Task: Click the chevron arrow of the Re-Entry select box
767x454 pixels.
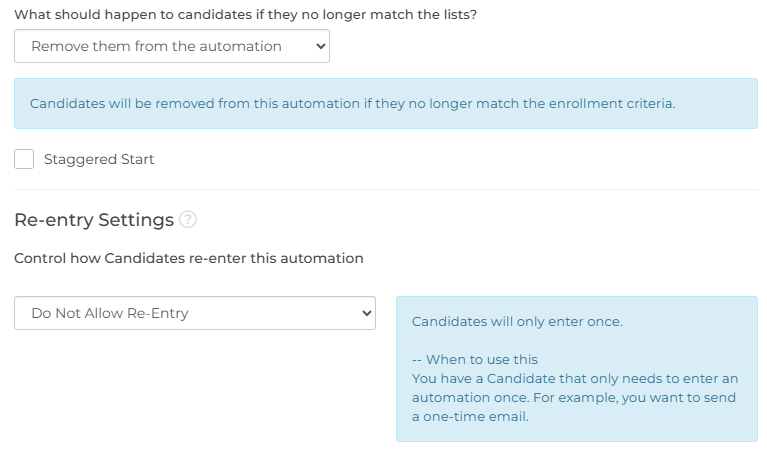Action: coord(366,313)
